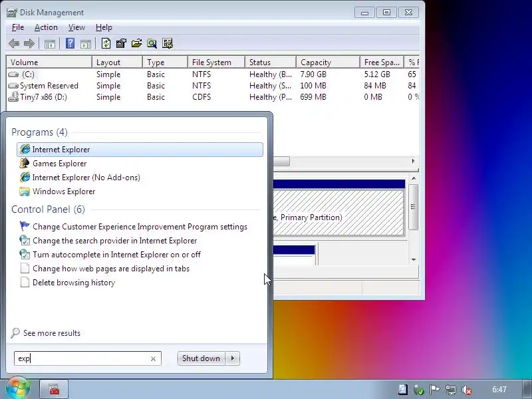Sort by the File System column header
This screenshot has width=532, height=399.
tap(217, 63)
